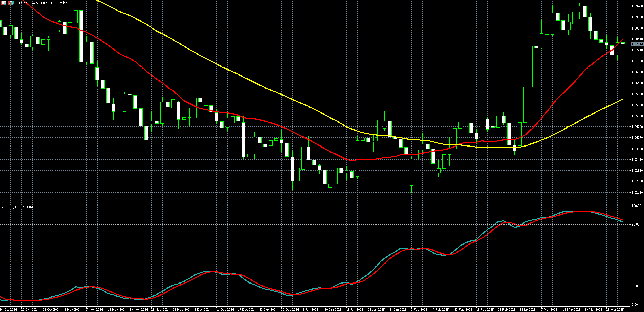Viewport: 644px width, 312px height.
Task: Select the 10 Jan 2025 date label
Action: pos(333,309)
